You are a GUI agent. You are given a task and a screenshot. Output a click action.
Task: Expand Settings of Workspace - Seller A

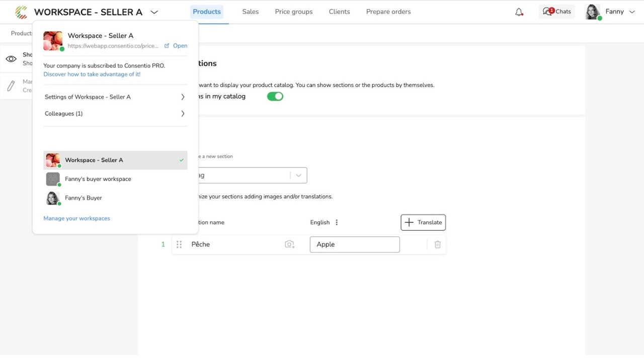115,97
